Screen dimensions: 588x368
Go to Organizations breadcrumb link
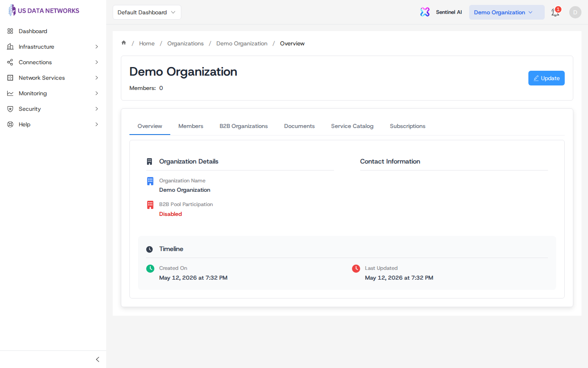point(185,43)
